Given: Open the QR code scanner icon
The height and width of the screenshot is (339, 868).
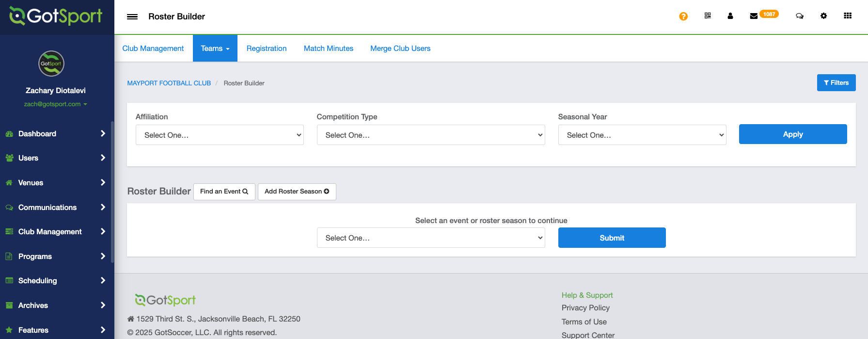Looking at the screenshot, I should (708, 16).
